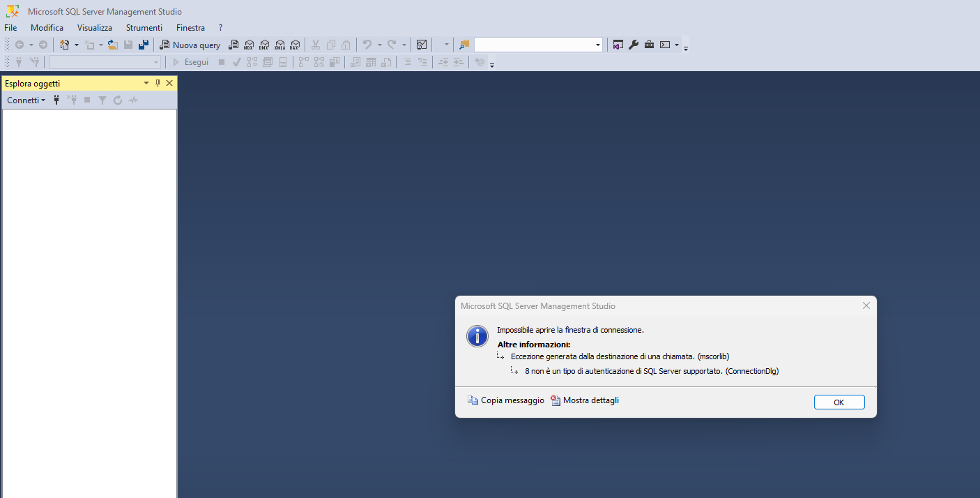
Task: Open the standard toolbar overflow options
Action: point(686,48)
